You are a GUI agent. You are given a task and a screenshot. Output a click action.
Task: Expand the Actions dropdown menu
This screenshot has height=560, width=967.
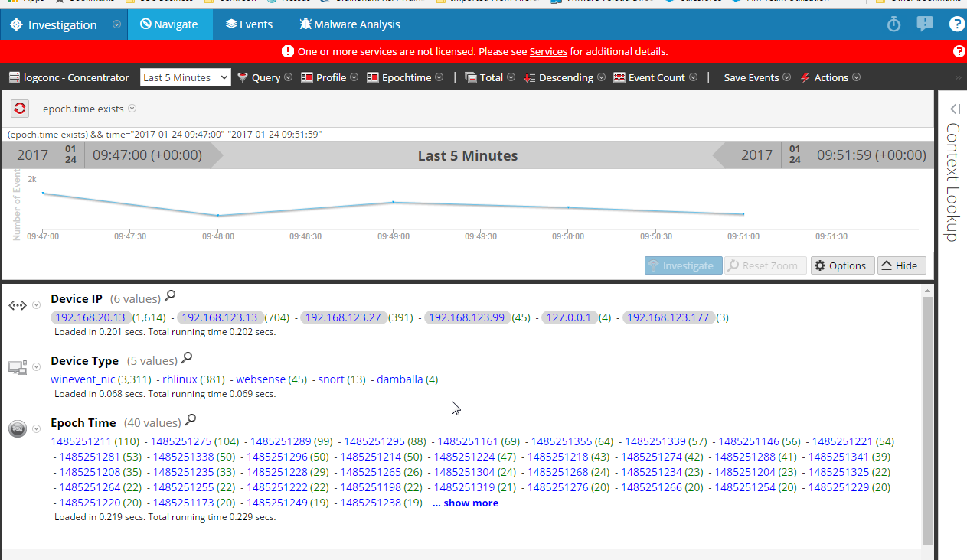tap(831, 77)
